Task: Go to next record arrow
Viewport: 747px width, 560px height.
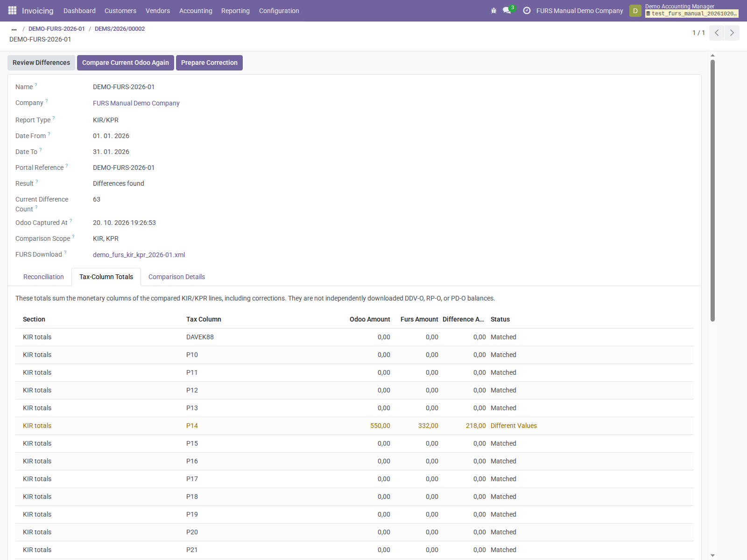Action: coord(732,33)
